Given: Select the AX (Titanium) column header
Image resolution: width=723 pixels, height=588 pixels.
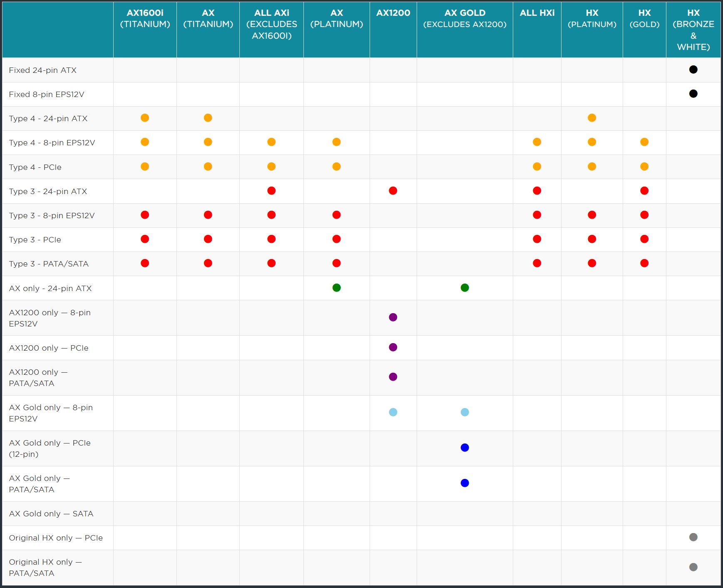Looking at the screenshot, I should click(208, 30).
